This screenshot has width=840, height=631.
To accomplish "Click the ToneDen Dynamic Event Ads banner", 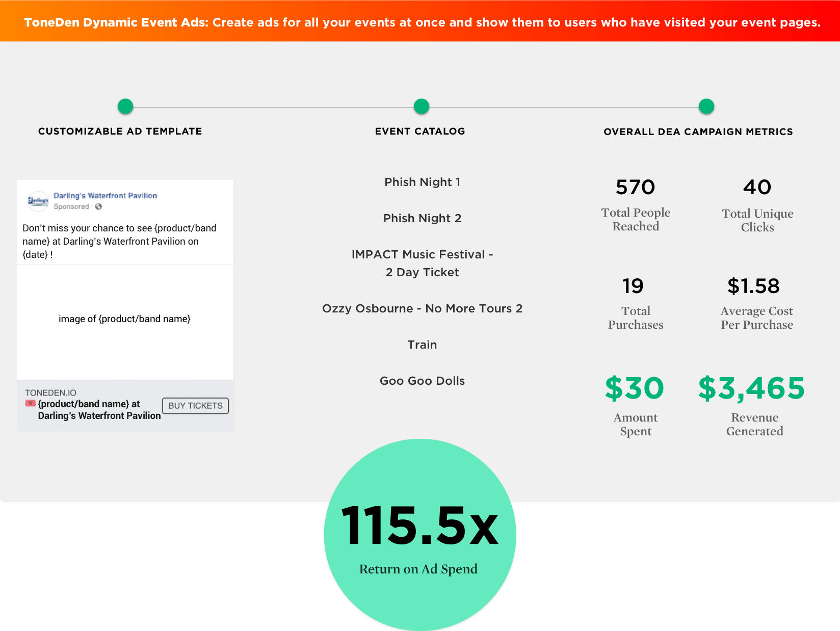I will coord(420,22).
